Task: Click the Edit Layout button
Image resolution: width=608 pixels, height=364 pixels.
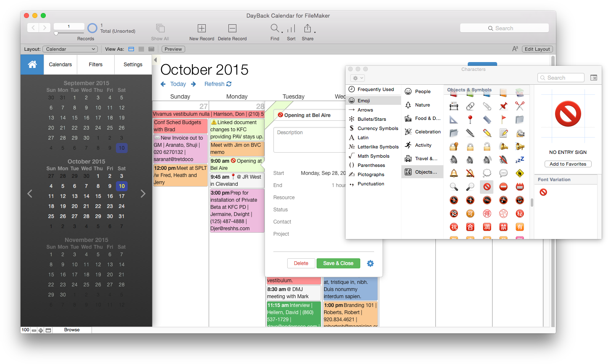Action: click(x=537, y=49)
